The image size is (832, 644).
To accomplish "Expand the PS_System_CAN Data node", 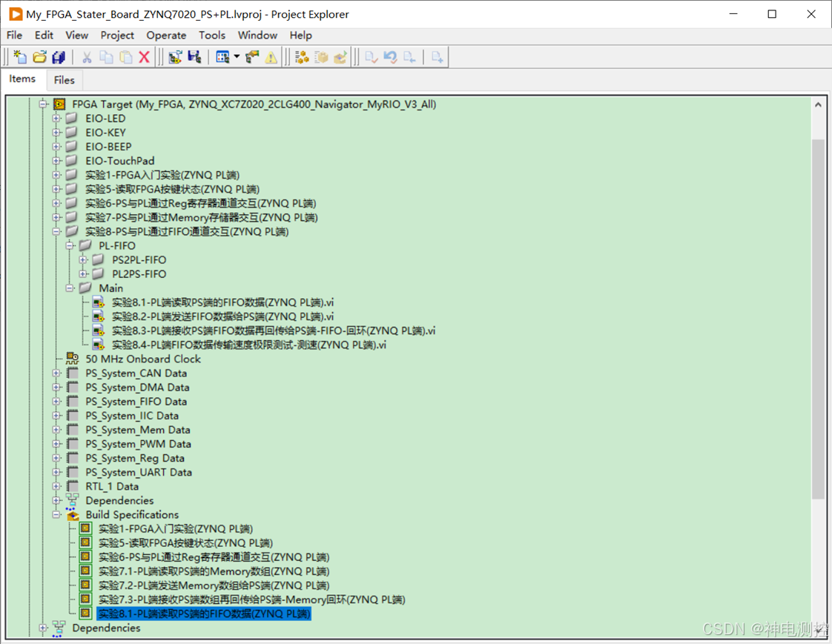I will [x=56, y=373].
